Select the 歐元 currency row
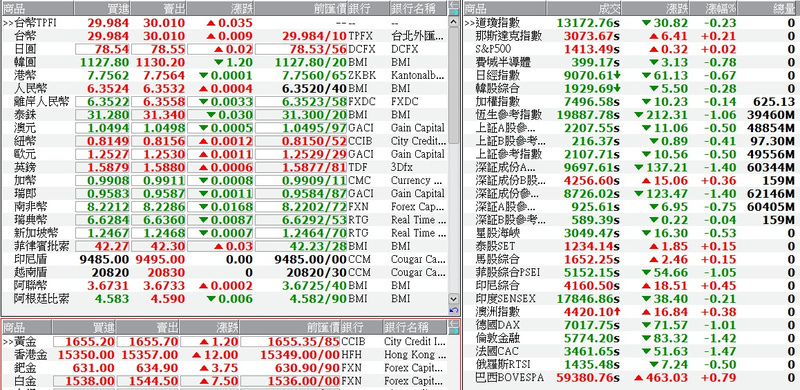800x390 pixels. [224, 154]
